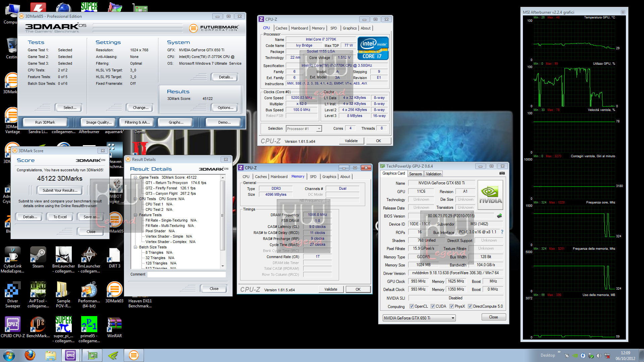Open WinRAR desktop icon
The height and width of the screenshot is (362, 644).
click(x=114, y=327)
